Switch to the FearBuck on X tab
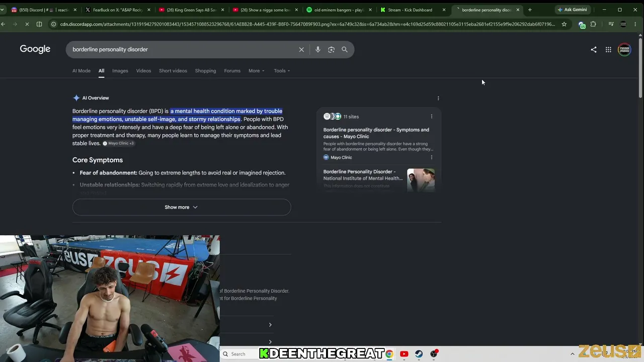The height and width of the screenshot is (362, 644). click(x=117, y=10)
